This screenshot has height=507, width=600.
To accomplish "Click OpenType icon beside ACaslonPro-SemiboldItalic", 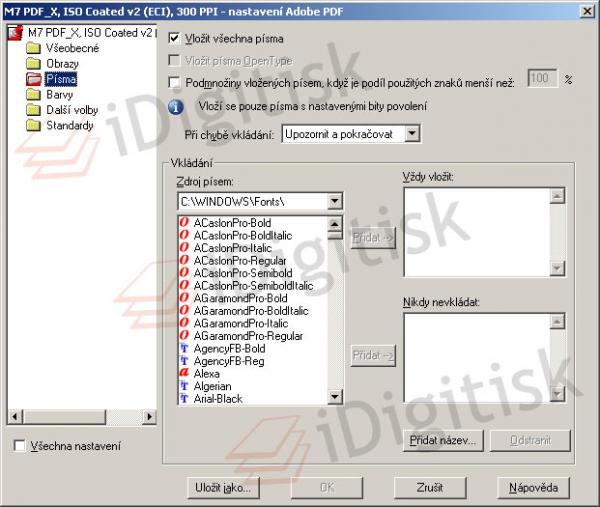I will (x=184, y=285).
